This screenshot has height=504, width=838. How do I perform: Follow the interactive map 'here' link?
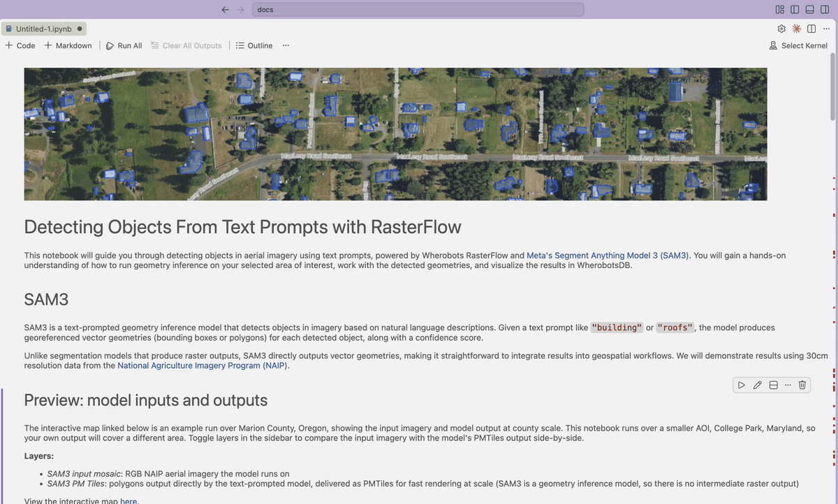pyautogui.click(x=128, y=501)
